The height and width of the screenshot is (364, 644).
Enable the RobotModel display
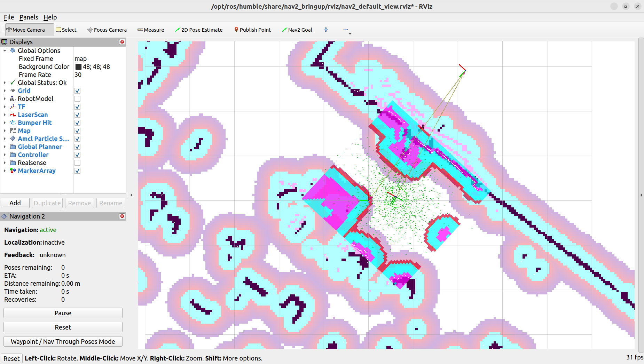point(77,98)
